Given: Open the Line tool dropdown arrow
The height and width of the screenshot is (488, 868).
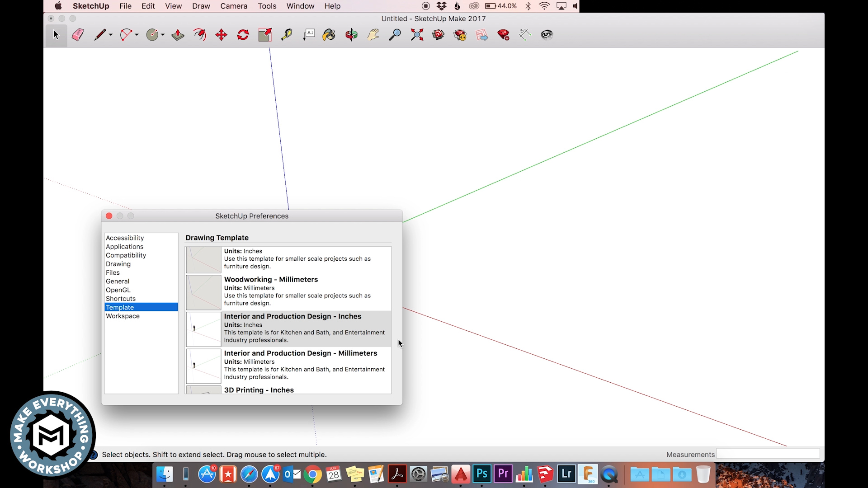Looking at the screenshot, I should point(111,35).
